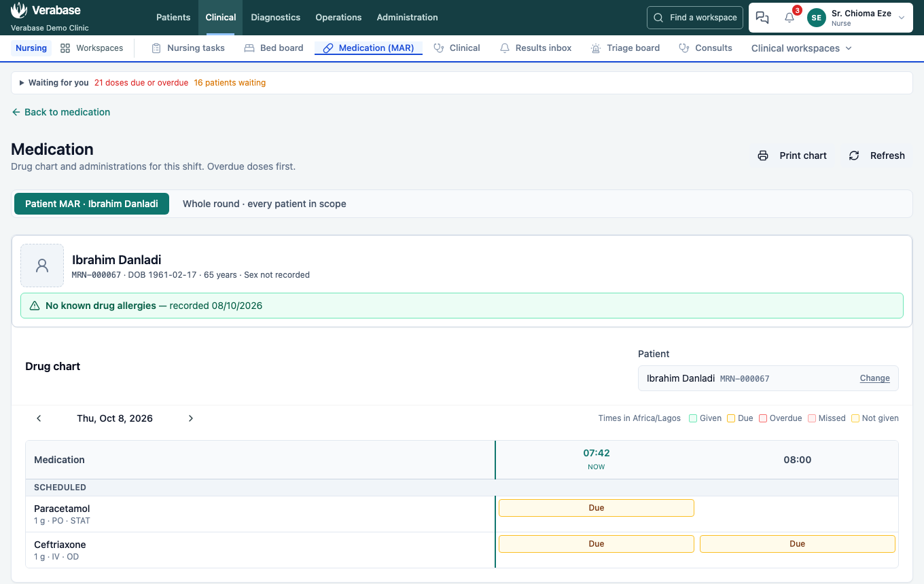
Task: Click the printer icon for Print chart
Action: pyautogui.click(x=763, y=156)
